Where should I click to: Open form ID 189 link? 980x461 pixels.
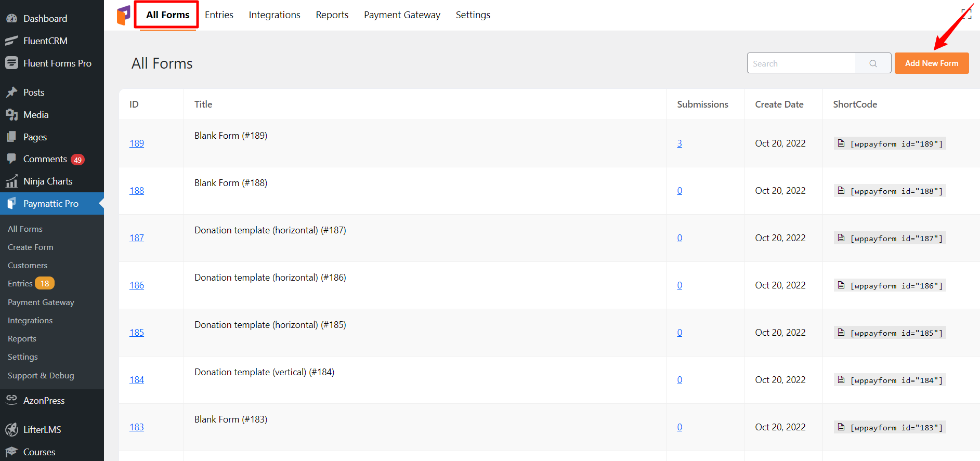point(137,143)
